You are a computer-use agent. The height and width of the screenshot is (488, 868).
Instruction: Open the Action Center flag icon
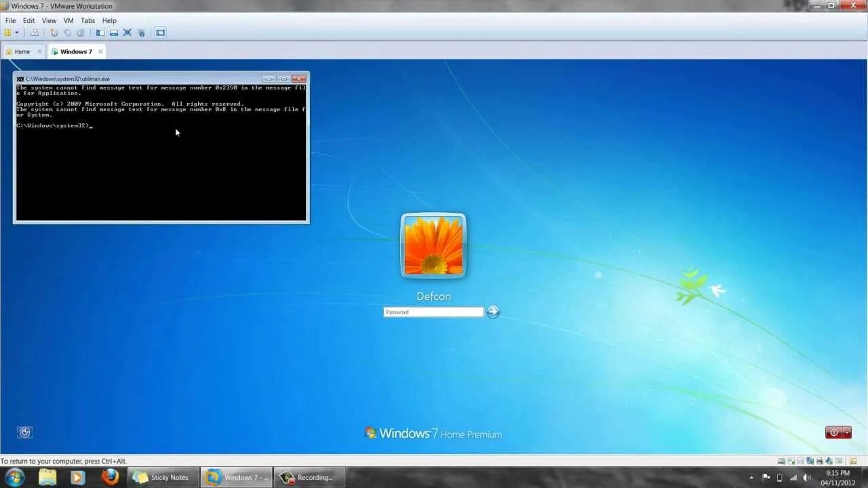coord(766,477)
